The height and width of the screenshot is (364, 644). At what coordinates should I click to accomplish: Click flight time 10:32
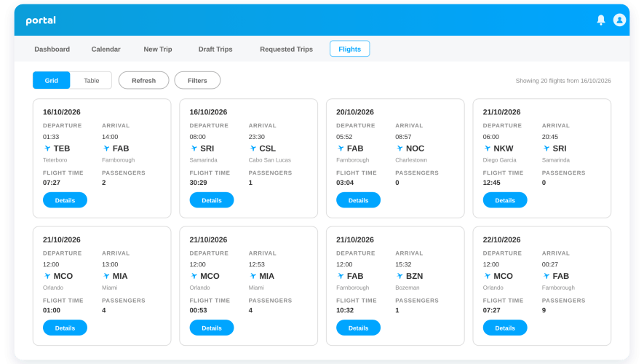345,311
